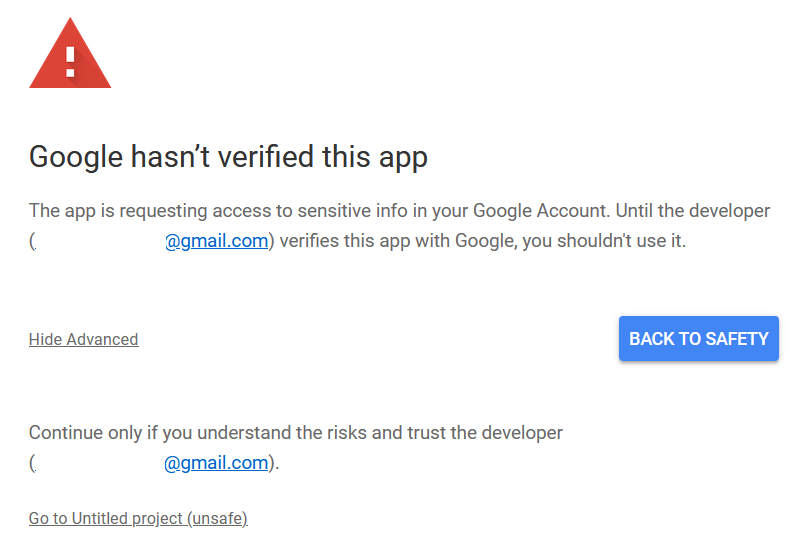Select heading Google hasn't verified this app

[228, 157]
